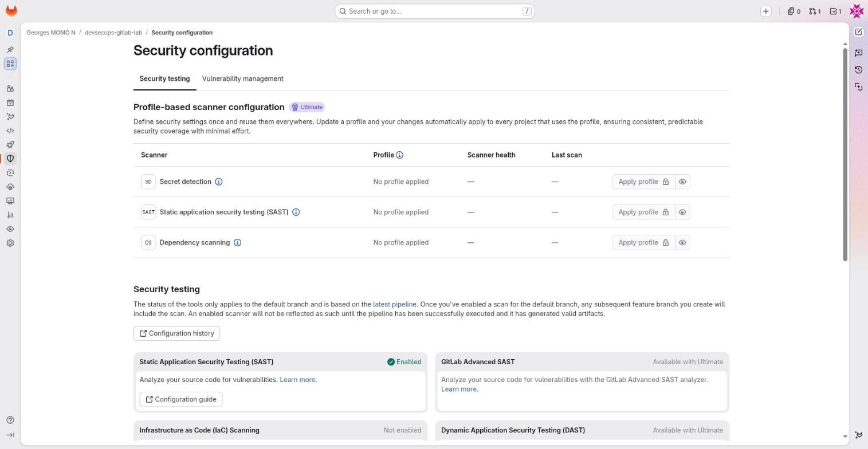
Task: Open the assigned issues counter icon
Action: tap(794, 11)
